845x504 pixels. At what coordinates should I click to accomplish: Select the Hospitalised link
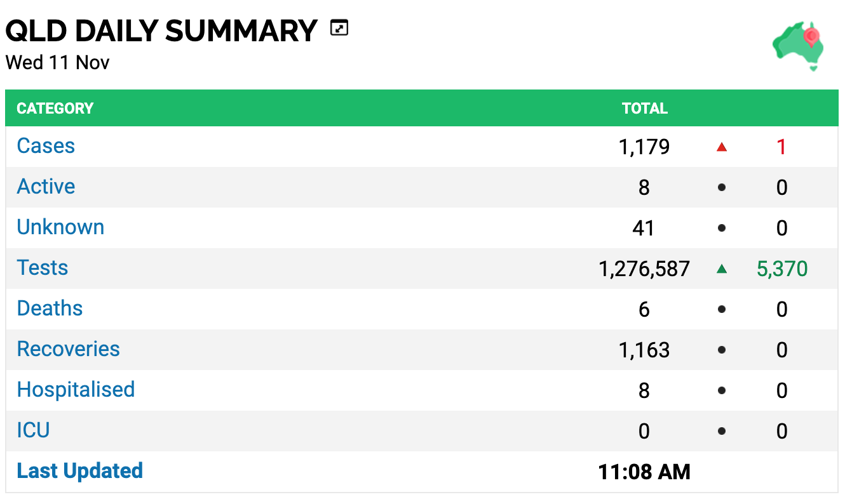76,390
